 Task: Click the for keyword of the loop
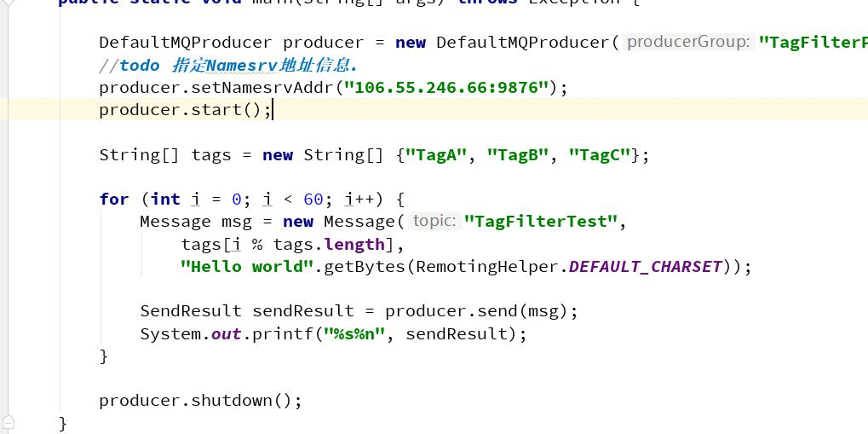tap(114, 199)
